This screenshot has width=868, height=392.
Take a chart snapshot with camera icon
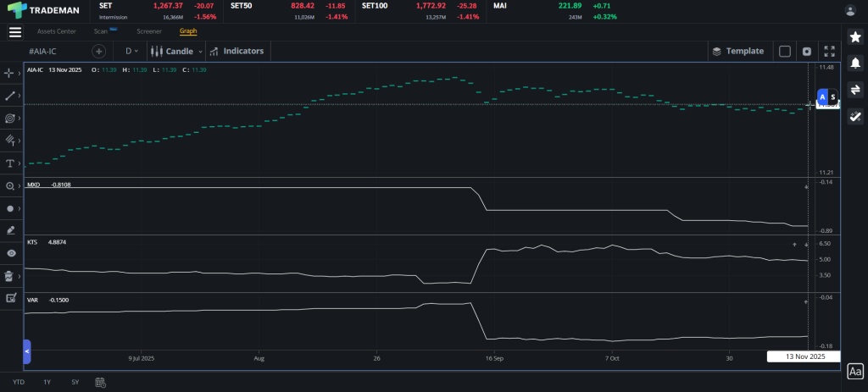[807, 52]
